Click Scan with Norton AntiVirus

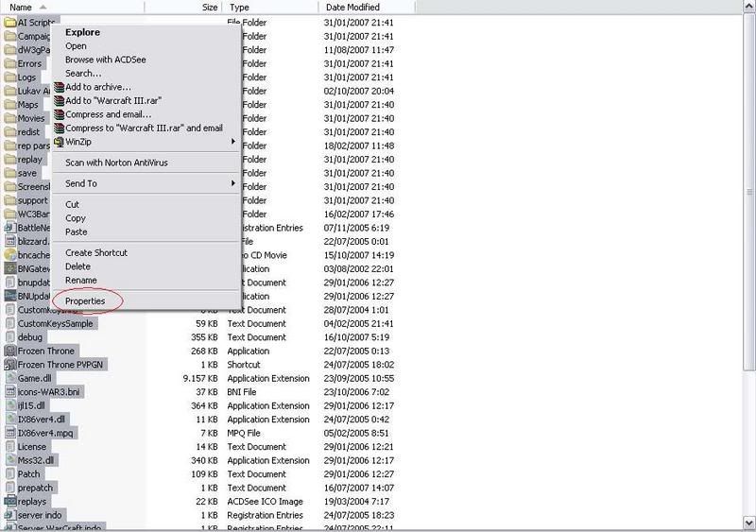(x=116, y=163)
